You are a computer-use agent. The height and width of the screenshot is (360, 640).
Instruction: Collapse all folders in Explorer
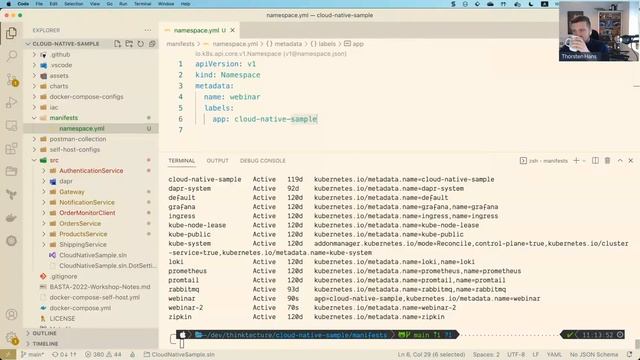click(152, 44)
